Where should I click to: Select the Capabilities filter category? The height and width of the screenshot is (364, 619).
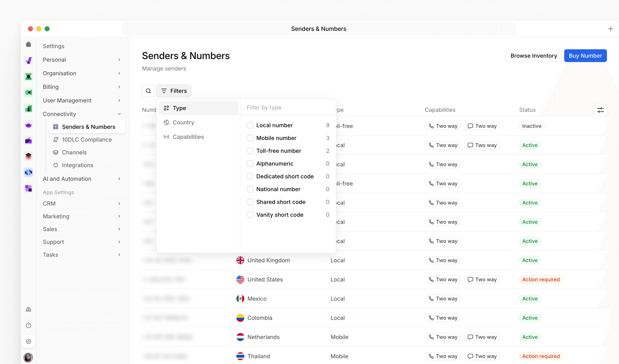pyautogui.click(x=188, y=137)
